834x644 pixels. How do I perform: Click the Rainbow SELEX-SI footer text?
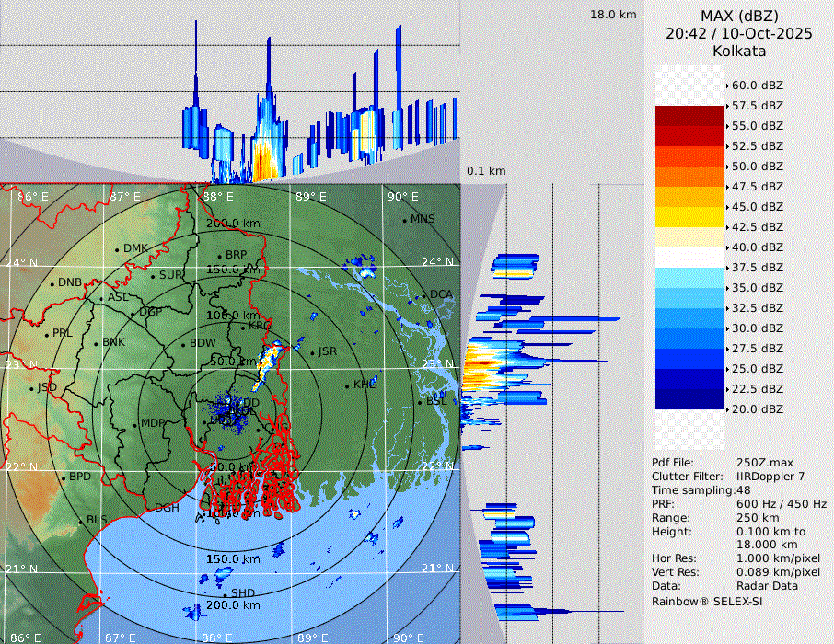point(707,601)
